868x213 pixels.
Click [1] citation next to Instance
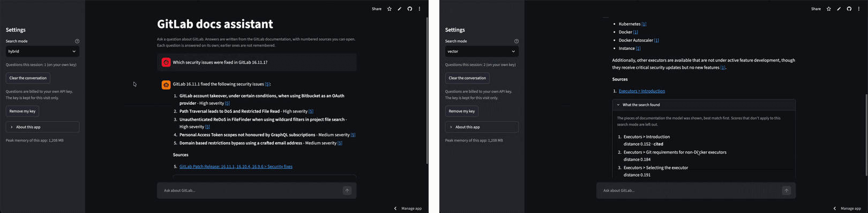[638, 48]
